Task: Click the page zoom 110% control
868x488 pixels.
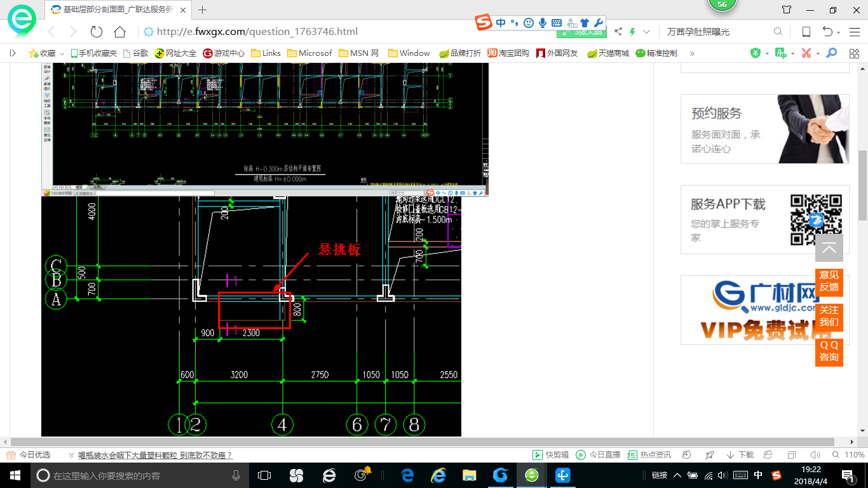Action: 848,455
